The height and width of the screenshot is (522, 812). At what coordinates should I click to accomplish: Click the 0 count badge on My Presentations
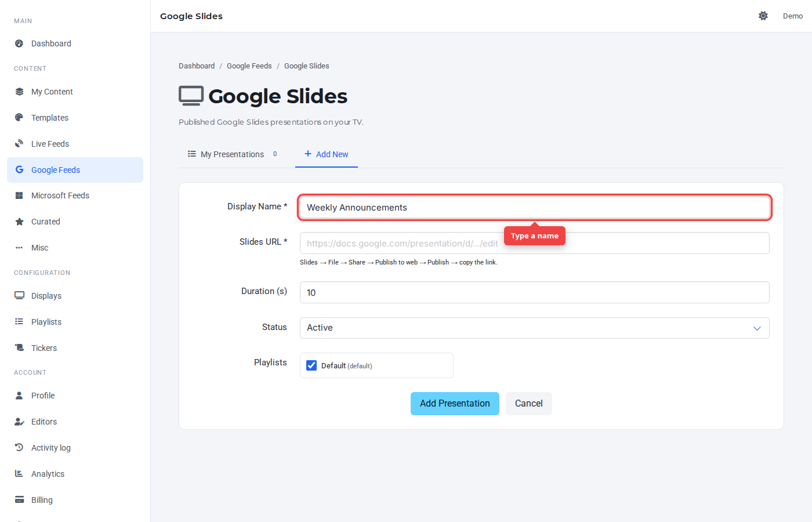275,154
